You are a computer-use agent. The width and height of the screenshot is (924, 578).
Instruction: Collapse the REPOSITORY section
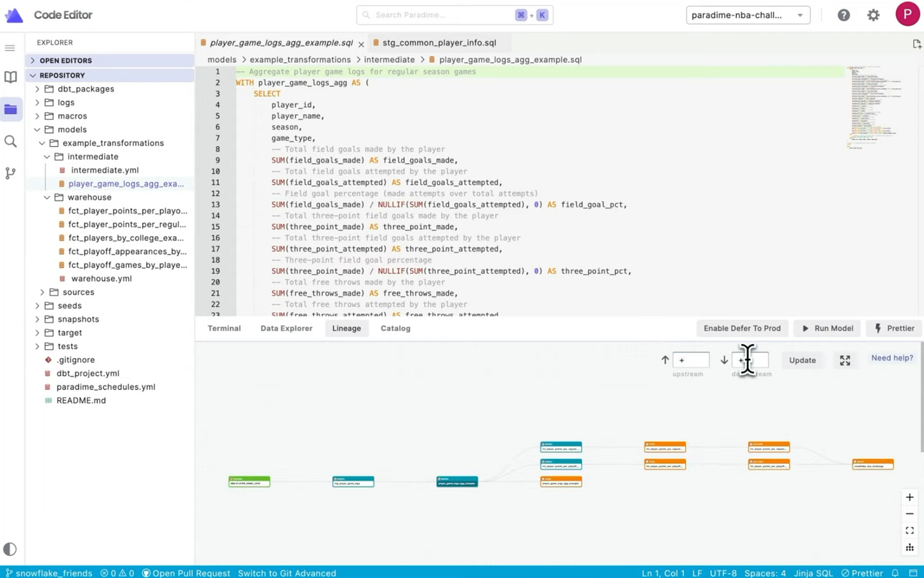(110, 75)
